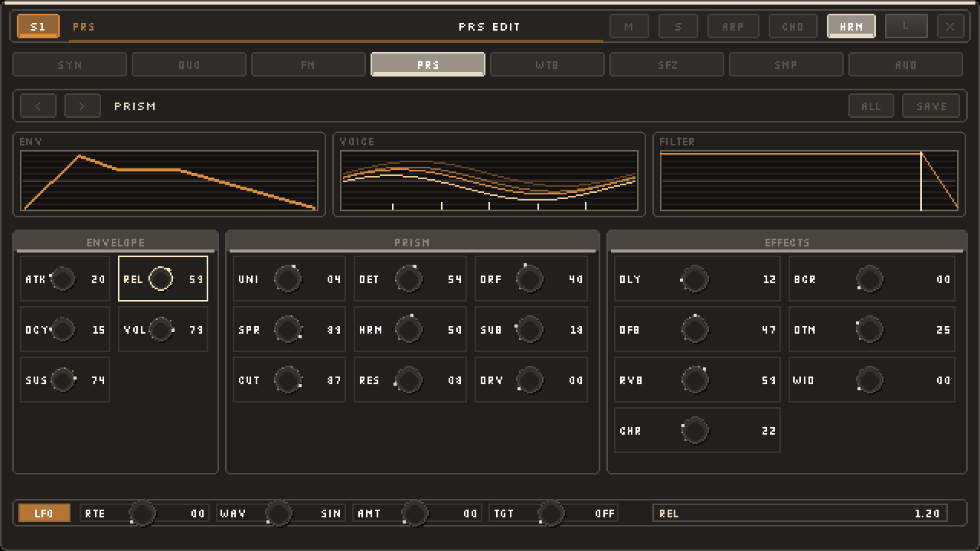Open the S1 slot selector
The image size is (980, 551).
pos(38,26)
